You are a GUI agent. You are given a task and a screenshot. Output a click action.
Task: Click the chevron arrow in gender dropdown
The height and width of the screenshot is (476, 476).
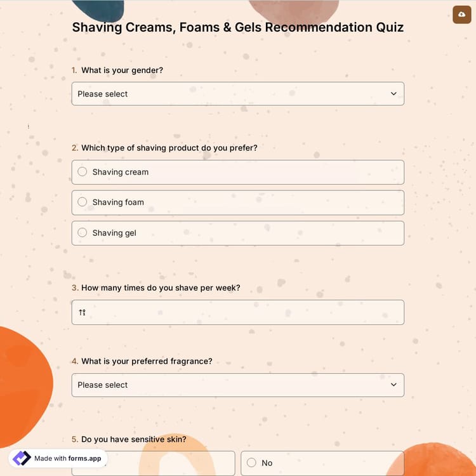(x=393, y=94)
